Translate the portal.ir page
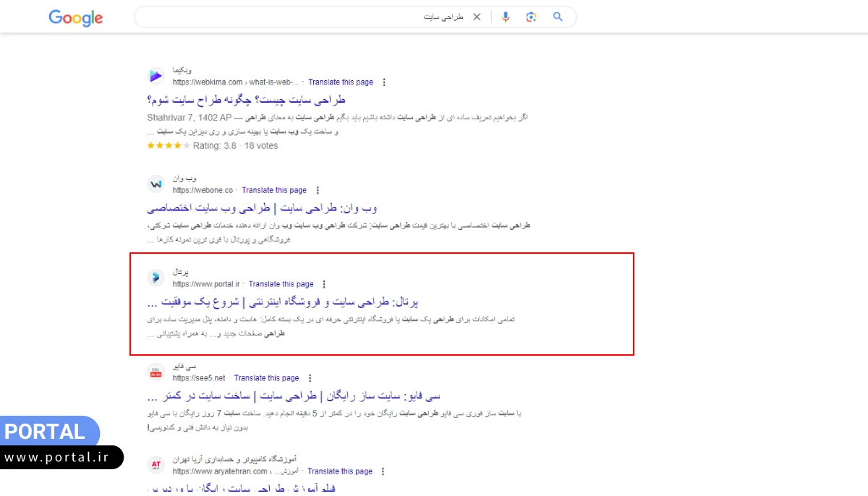Image resolution: width=868 pixels, height=496 pixels. click(281, 283)
